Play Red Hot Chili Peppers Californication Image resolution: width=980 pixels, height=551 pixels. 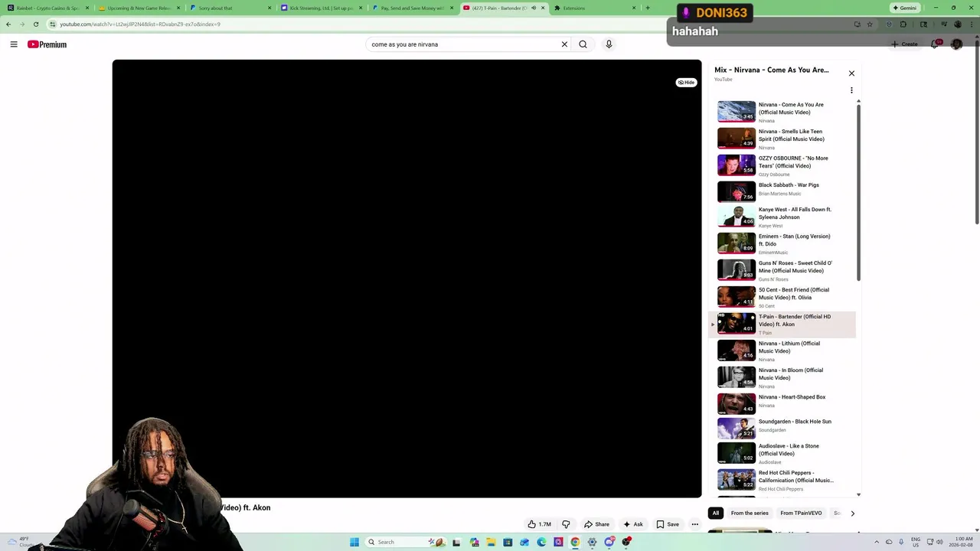tap(782, 481)
